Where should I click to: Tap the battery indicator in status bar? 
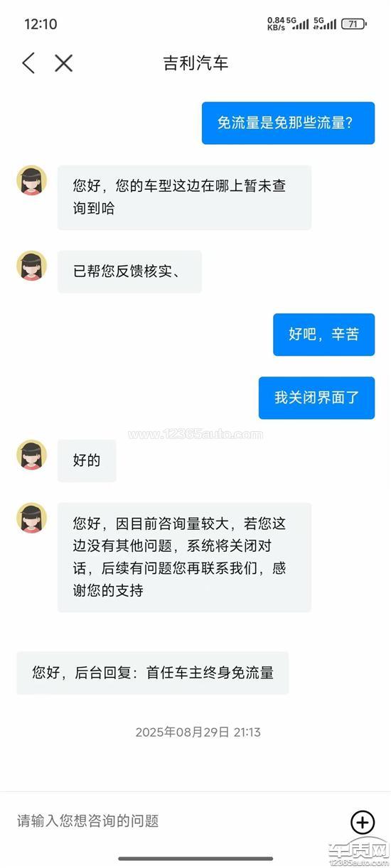point(353,23)
